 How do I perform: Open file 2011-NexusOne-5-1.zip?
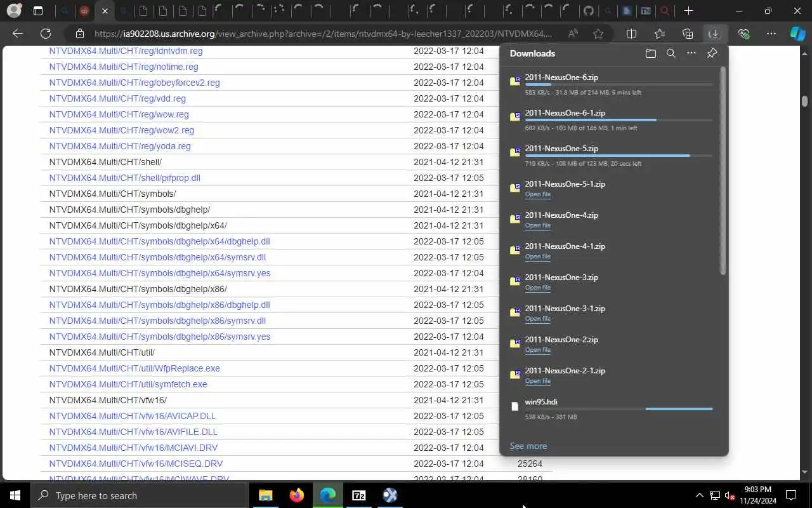point(537,194)
